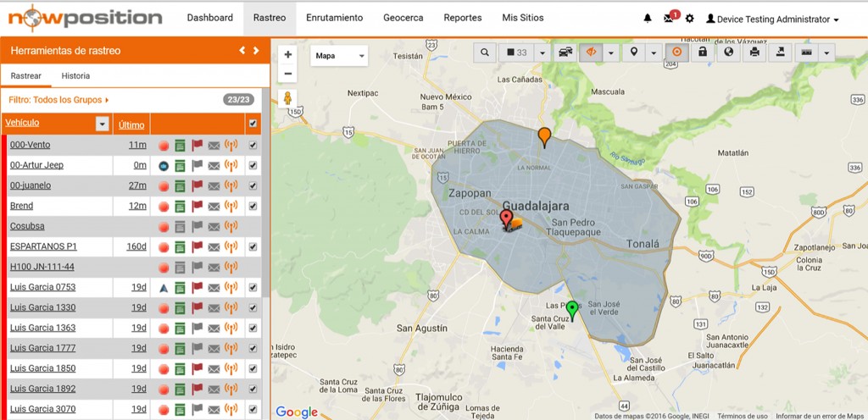This screenshot has width=868, height=420.
Task: Toggle checkbox for Luis Garcia 3070
Action: tap(253, 409)
